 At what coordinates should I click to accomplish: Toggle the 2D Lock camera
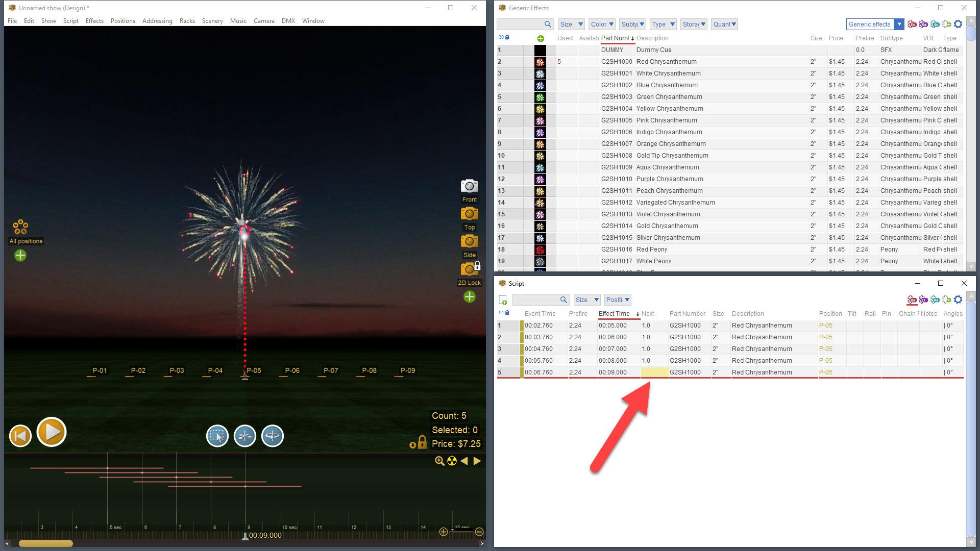(469, 269)
